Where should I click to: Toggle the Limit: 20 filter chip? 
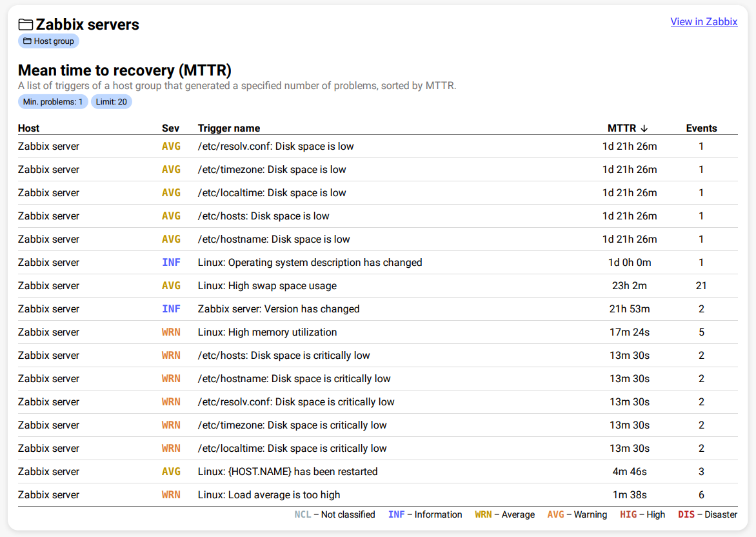[111, 101]
